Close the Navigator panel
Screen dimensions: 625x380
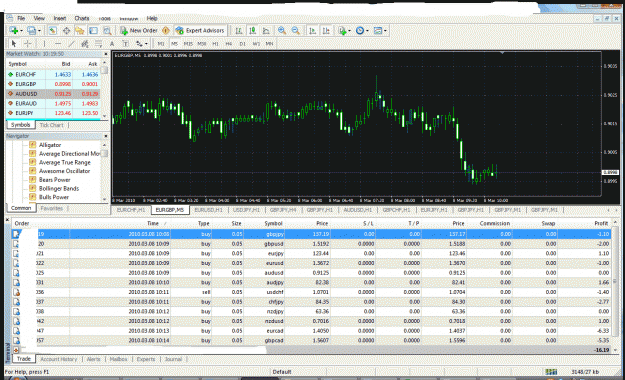tap(106, 136)
